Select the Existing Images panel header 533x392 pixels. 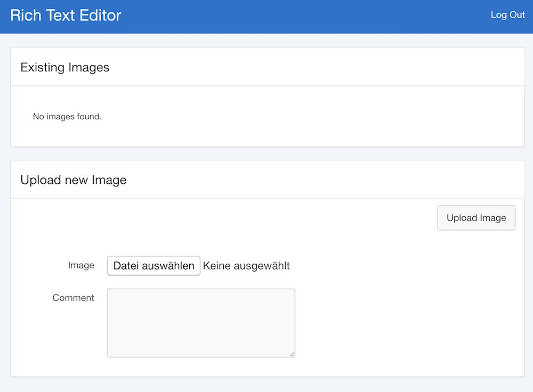click(x=64, y=67)
